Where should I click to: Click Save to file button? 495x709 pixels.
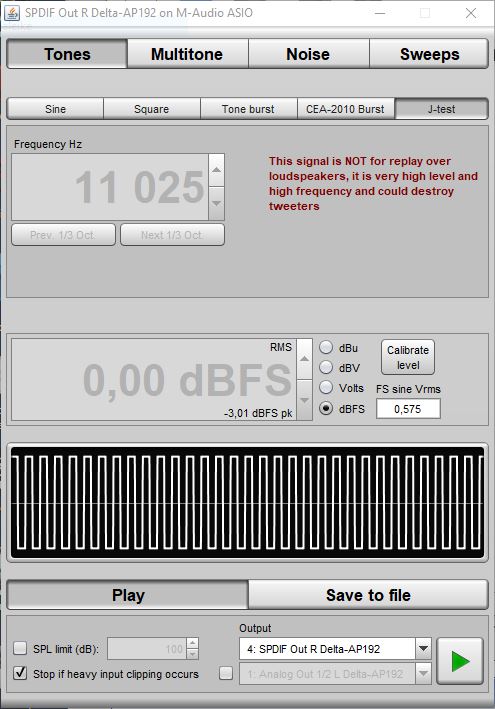click(368, 595)
